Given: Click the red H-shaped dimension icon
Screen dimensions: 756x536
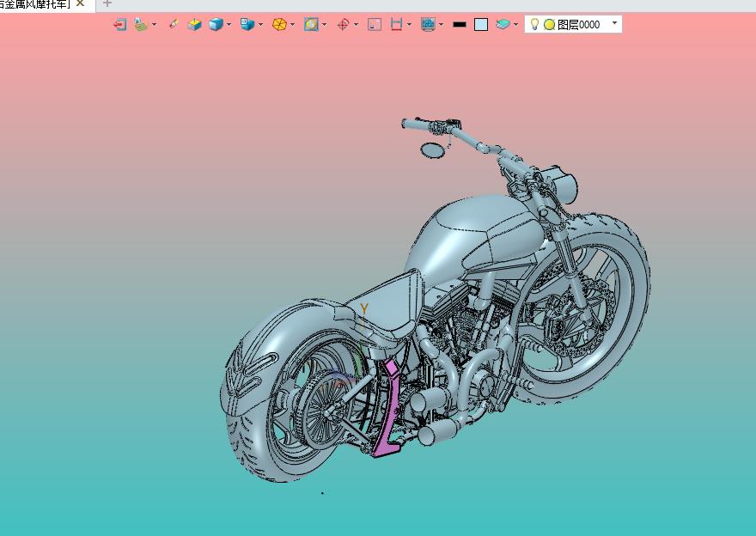Looking at the screenshot, I should (396, 24).
